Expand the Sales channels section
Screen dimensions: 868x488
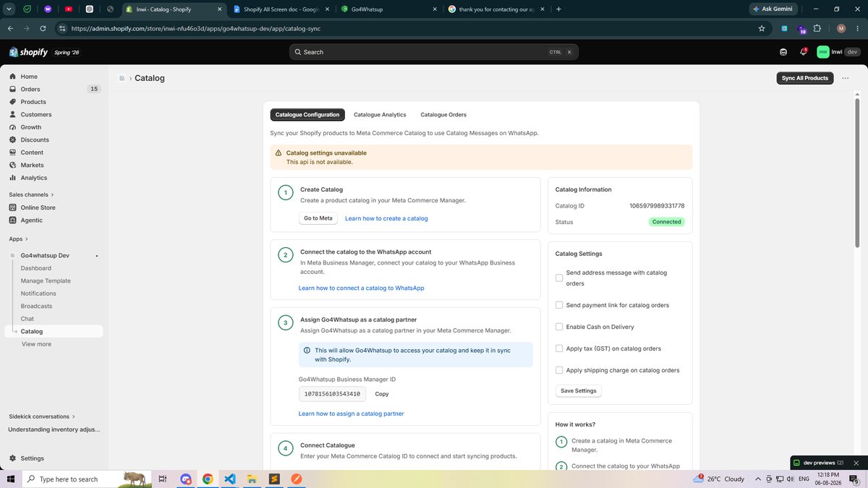click(31, 194)
